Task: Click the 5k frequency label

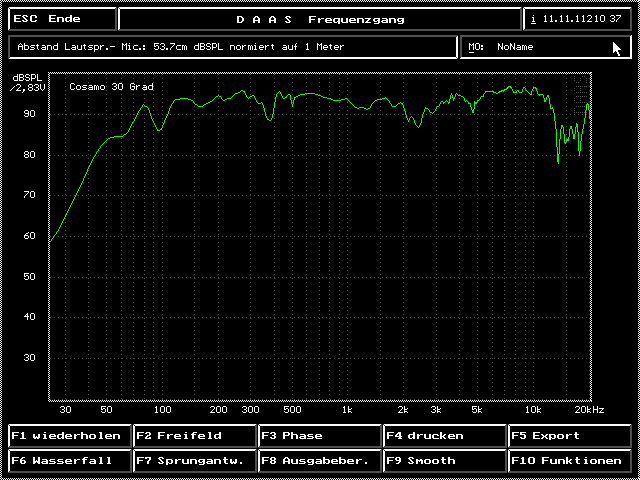Action: [477, 410]
